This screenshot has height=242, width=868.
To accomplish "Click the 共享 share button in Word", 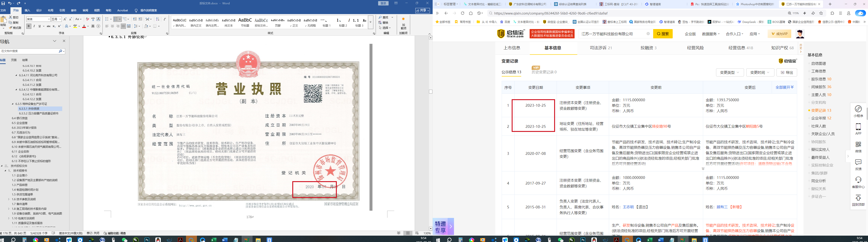I will click(423, 10).
